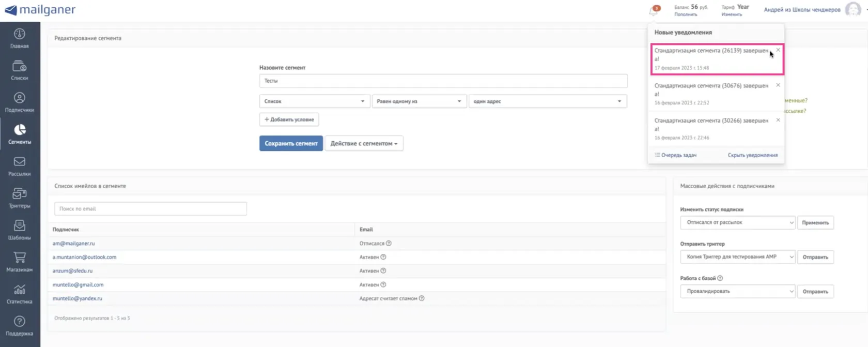Click the Сохранить сегмент button
Screen dimensions: 868x347
pyautogui.click(x=291, y=143)
